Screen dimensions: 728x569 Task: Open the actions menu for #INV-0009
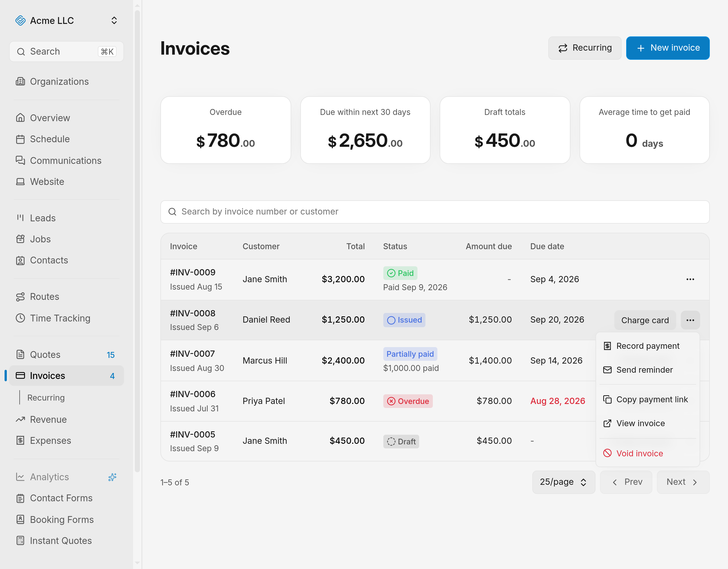coord(690,279)
